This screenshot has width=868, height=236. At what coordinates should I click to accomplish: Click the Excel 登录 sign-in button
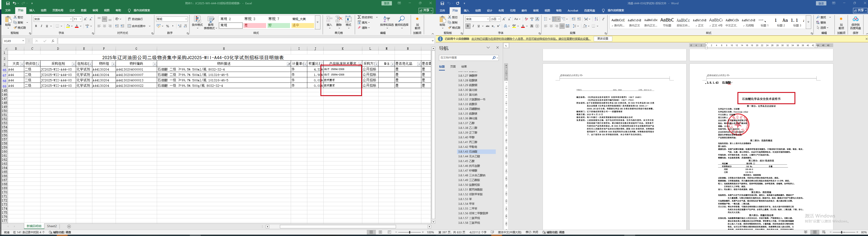coord(386,3)
